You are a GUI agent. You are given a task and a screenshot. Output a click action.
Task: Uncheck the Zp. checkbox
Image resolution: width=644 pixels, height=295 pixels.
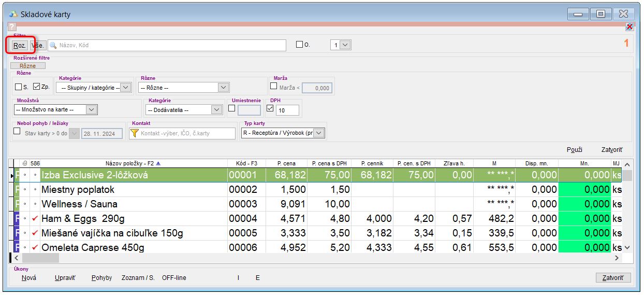click(36, 87)
